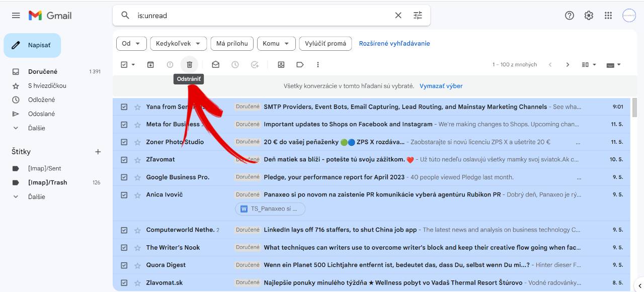Open the Od filter dropdown
The width and height of the screenshot is (644, 292).
click(131, 44)
